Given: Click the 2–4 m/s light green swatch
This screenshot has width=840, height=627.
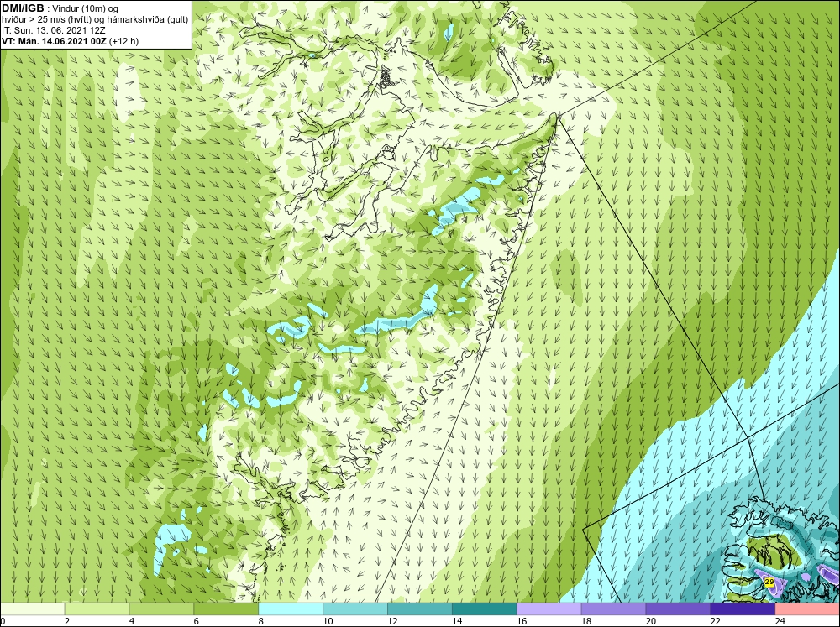Looking at the screenshot, I should point(97,609).
